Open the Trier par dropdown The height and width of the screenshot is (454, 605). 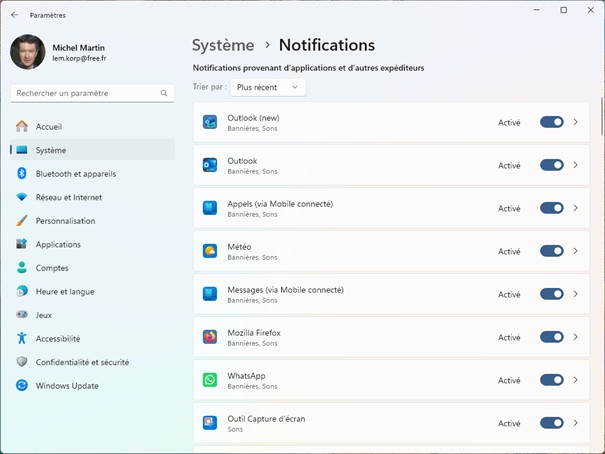[x=267, y=88]
